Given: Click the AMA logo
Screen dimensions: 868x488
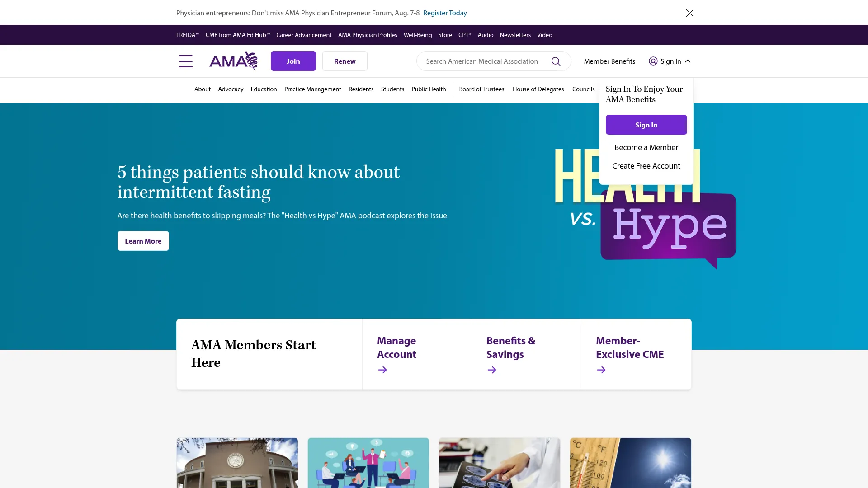Looking at the screenshot, I should 233,61.
